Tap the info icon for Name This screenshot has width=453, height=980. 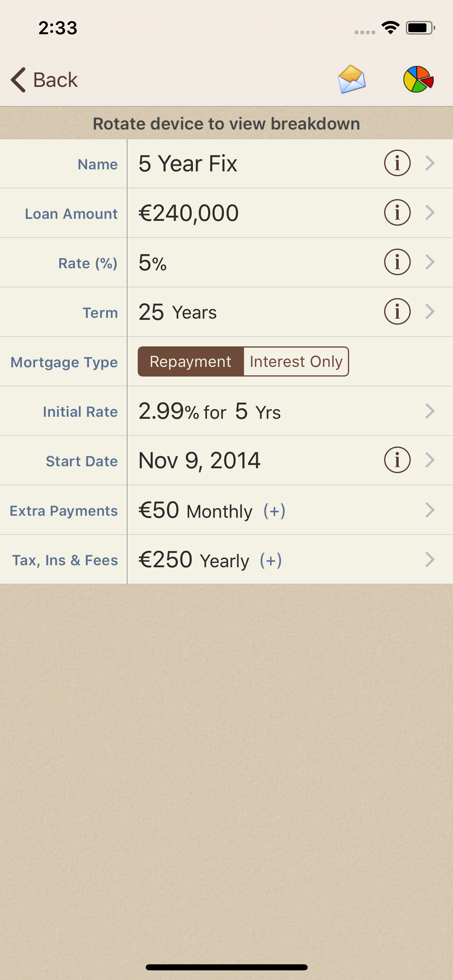397,163
